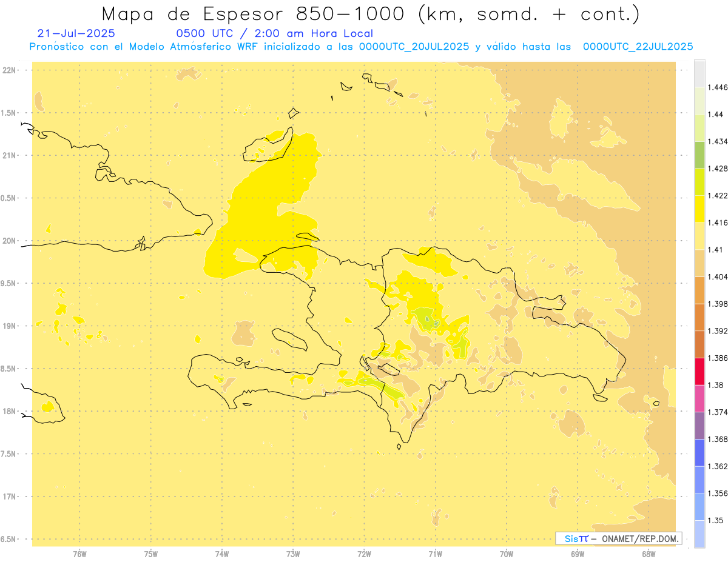Click the '75W' longitude label

(x=151, y=554)
